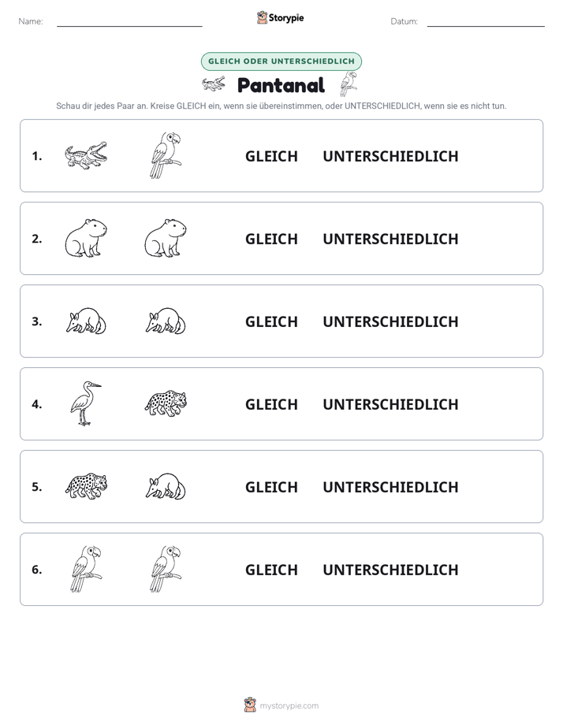Screen dimensions: 563x728
Task: Click the small parrot beside the Pantanal title
Action: coord(349,84)
